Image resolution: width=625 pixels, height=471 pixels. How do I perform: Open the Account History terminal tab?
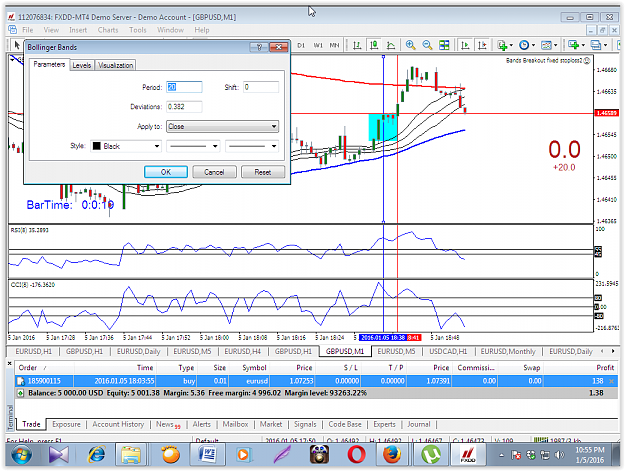[x=118, y=424]
